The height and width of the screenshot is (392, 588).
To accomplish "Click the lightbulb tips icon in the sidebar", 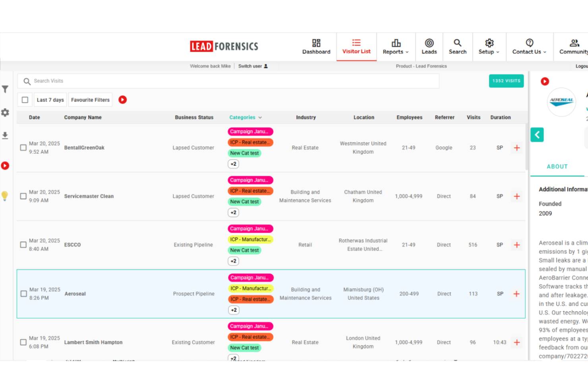I will pos(5,196).
